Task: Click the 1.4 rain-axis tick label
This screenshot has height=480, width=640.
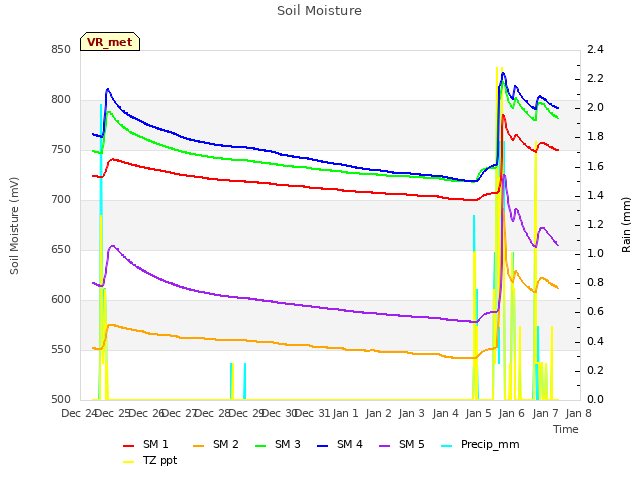Action: point(595,196)
